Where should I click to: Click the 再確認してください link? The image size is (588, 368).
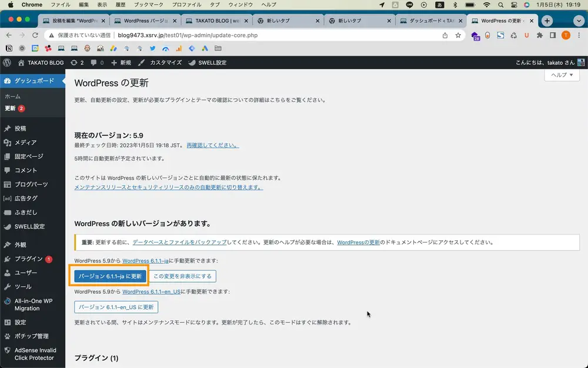[x=213, y=145]
